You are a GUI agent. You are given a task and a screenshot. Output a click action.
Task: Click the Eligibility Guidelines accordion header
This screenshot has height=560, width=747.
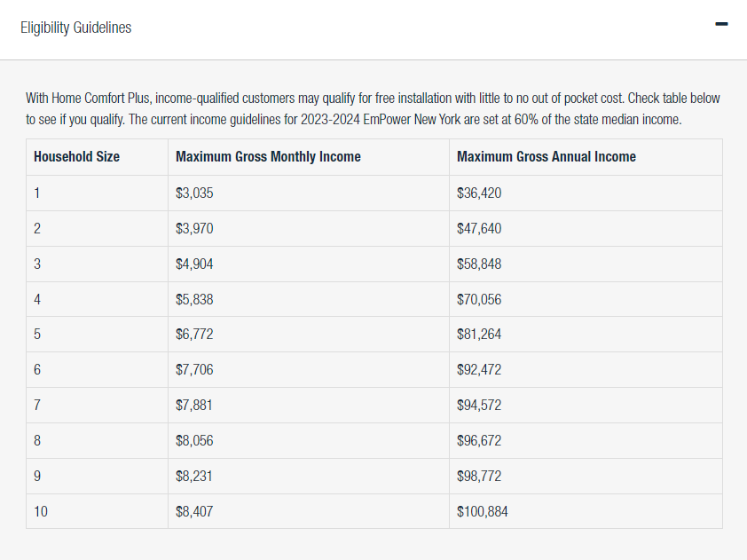pyautogui.click(x=76, y=28)
